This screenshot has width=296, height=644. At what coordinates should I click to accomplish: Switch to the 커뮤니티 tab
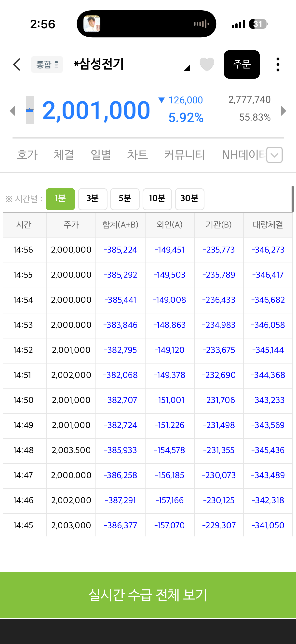[185, 154]
